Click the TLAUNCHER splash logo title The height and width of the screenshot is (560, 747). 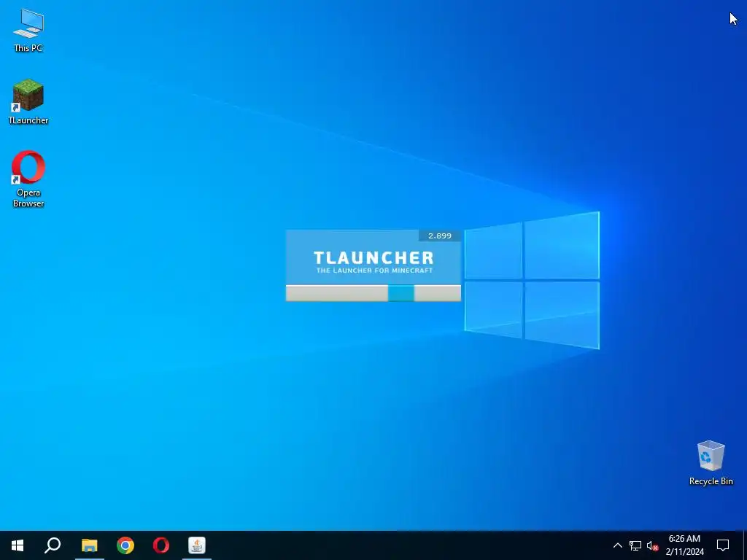pos(373,258)
